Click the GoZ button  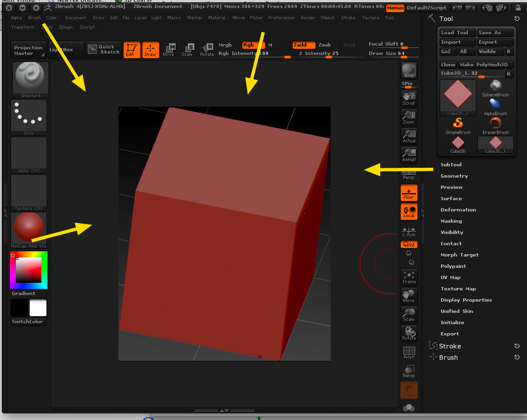(x=449, y=52)
